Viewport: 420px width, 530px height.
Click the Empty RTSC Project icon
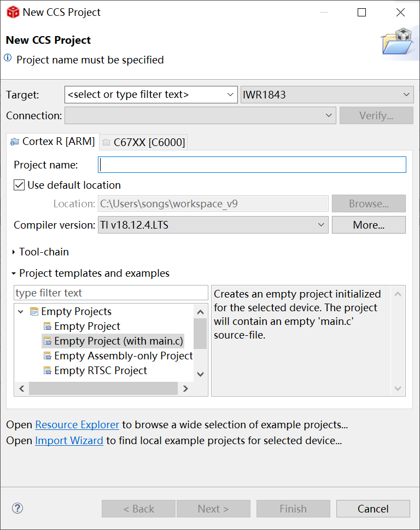[47, 371]
